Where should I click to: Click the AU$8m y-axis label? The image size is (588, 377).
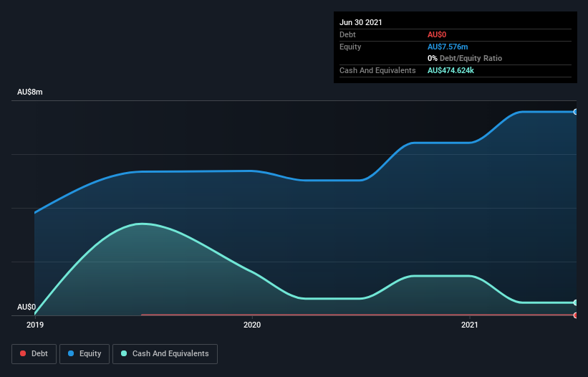pyautogui.click(x=30, y=92)
